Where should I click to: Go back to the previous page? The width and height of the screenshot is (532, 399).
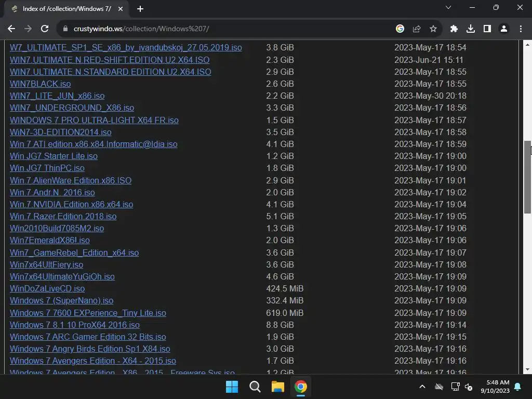(x=11, y=29)
